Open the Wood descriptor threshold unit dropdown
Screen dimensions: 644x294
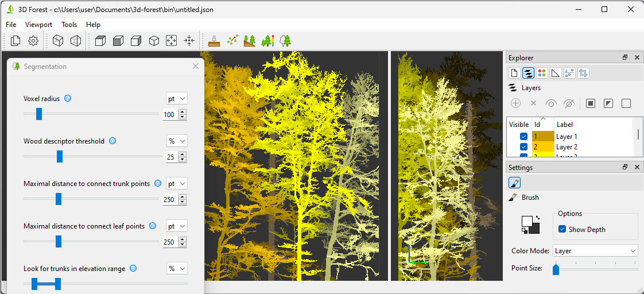[177, 141]
